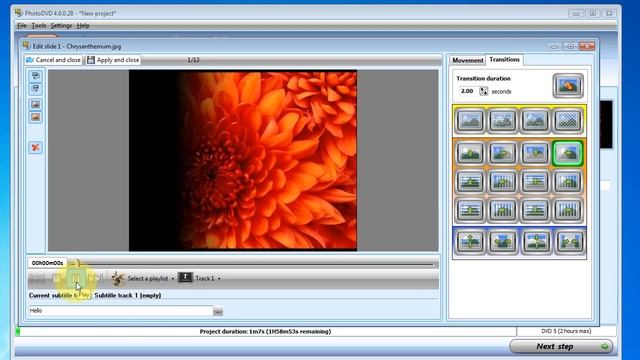The image size is (640, 360).
Task: Skip forward with the fast-forward button
Action: [x=95, y=278]
